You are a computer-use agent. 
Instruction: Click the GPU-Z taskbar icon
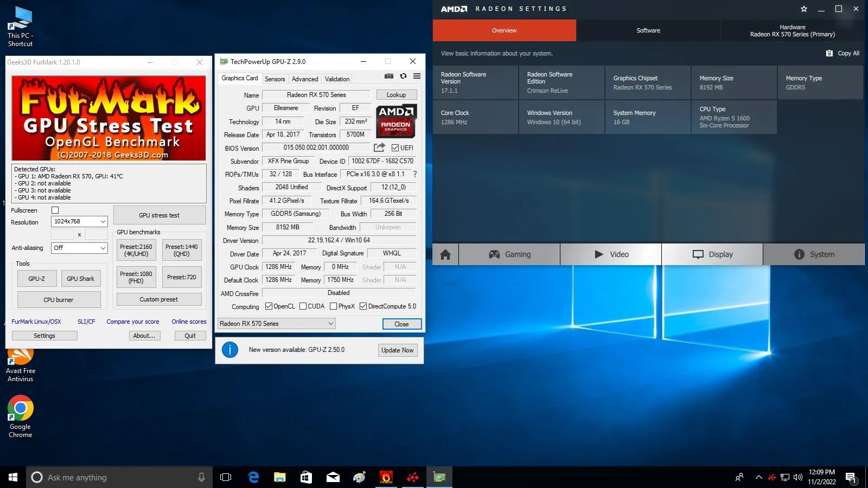click(439, 477)
